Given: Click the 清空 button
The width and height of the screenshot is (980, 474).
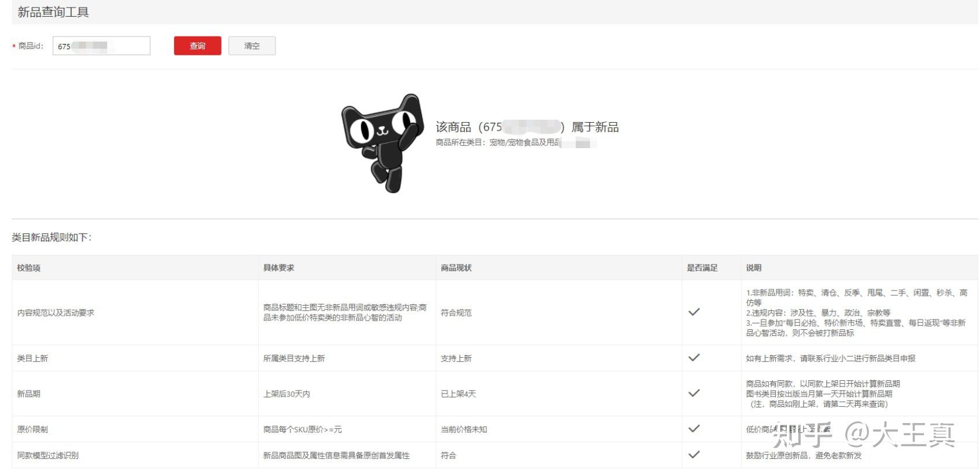Looking at the screenshot, I should click(x=252, y=46).
